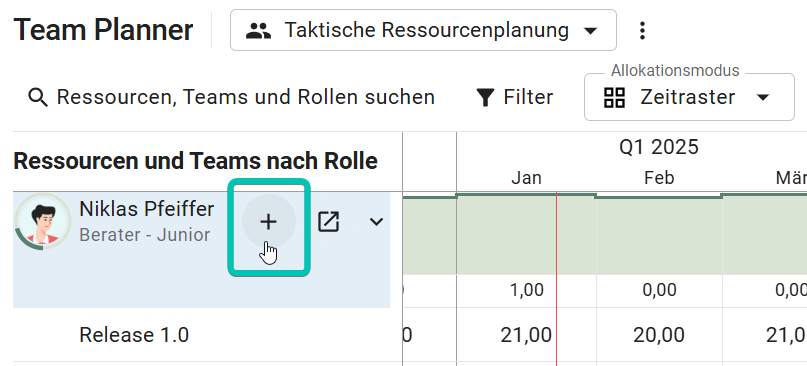The image size is (807, 366).
Task: Click the Filter button
Action: coord(514,97)
